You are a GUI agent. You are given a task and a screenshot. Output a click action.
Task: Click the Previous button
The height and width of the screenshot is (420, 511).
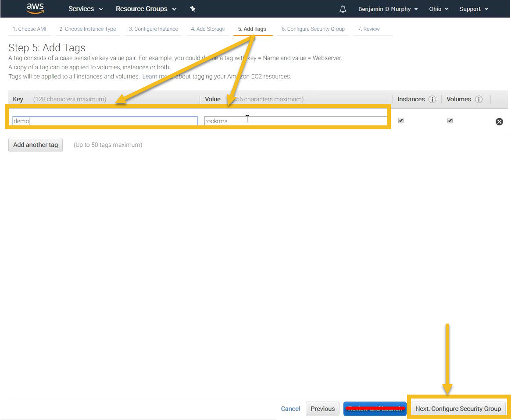323,409
